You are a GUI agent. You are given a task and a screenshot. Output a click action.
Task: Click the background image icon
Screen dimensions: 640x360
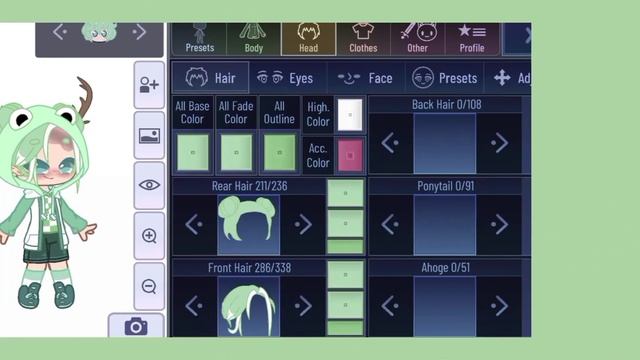[x=149, y=136]
